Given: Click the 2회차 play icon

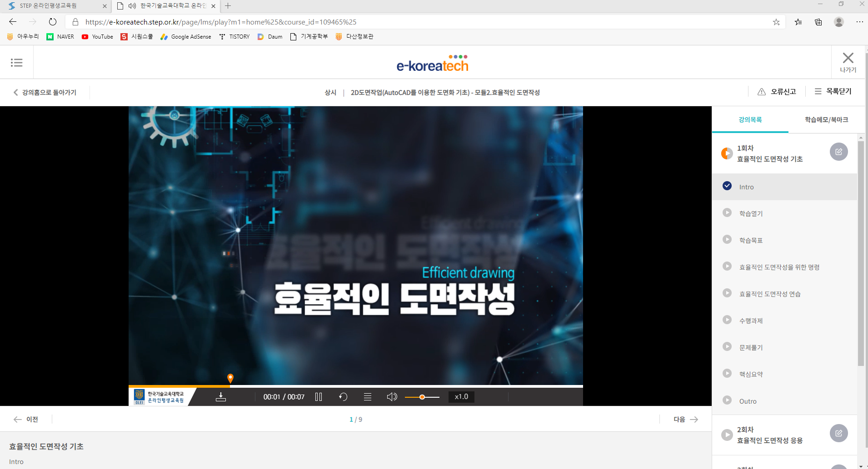Looking at the screenshot, I should coord(727,435).
